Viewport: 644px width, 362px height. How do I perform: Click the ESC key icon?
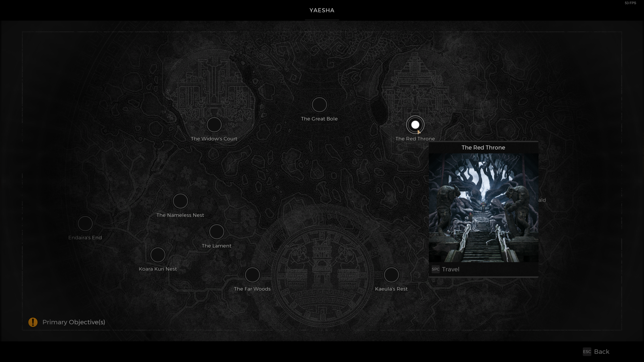pos(587,351)
